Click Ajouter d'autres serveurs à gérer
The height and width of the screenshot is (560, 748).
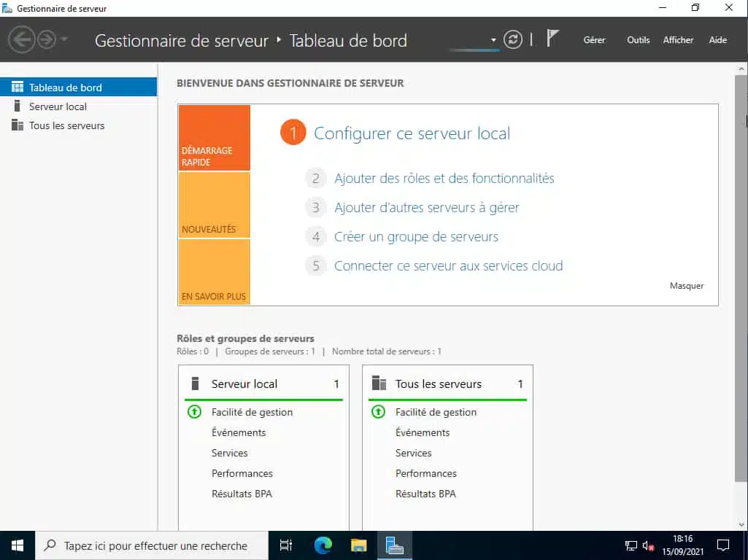pyautogui.click(x=426, y=207)
